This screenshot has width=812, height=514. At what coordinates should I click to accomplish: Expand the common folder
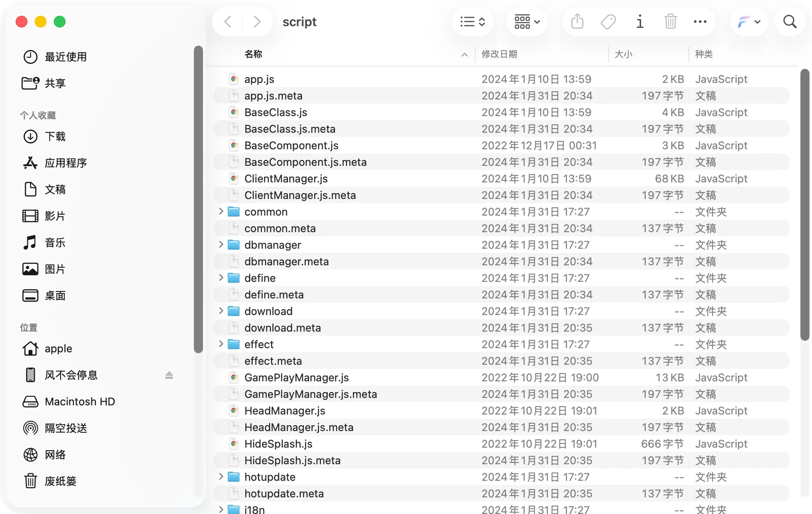click(221, 212)
